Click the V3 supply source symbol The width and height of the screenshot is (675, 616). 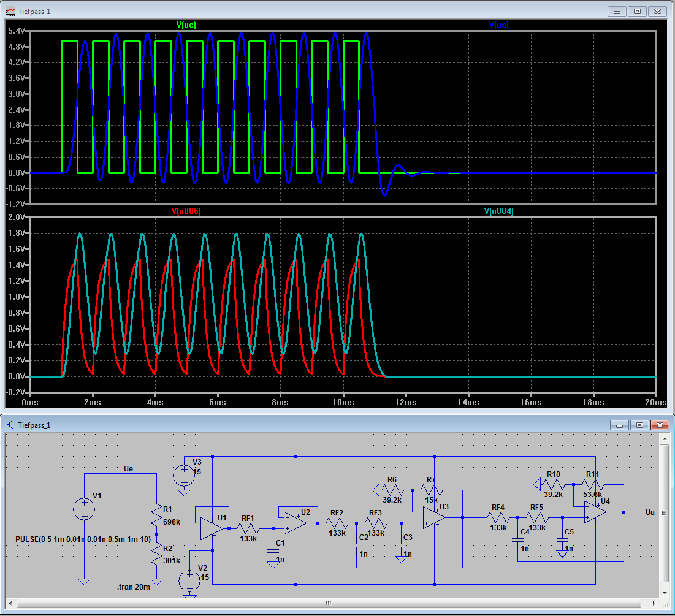[183, 474]
